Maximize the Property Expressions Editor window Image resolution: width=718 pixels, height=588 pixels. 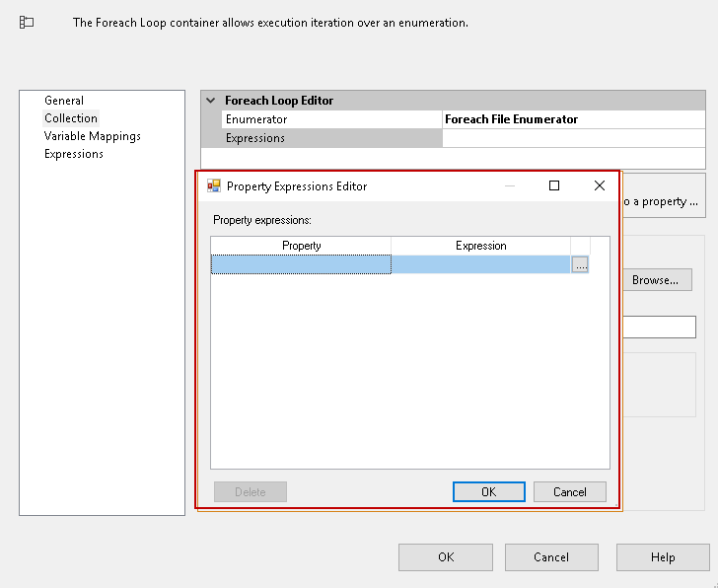(x=554, y=185)
